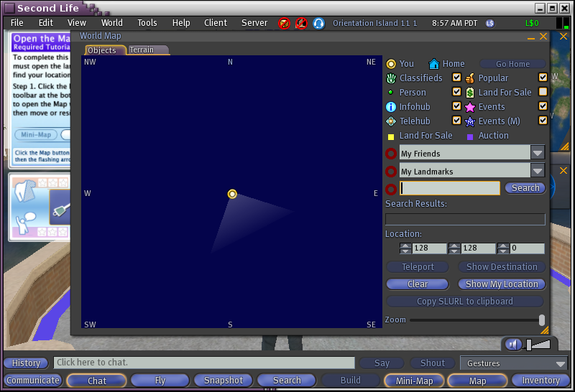Screen dimensions: 575x392
Task: Click the blue Events (M) star icon
Action: pyautogui.click(x=470, y=121)
